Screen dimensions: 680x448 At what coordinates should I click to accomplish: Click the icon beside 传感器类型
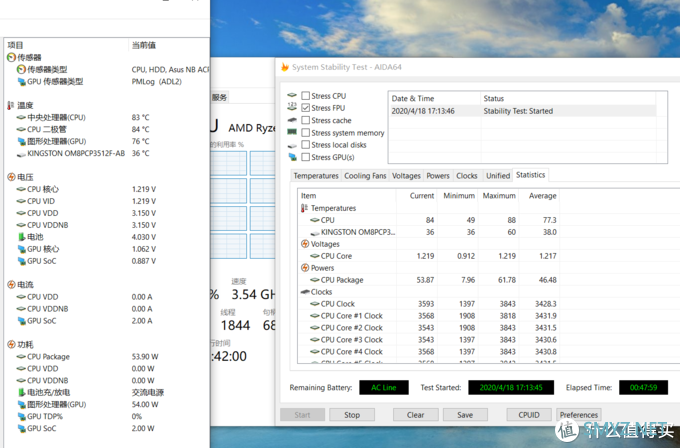pos(21,69)
